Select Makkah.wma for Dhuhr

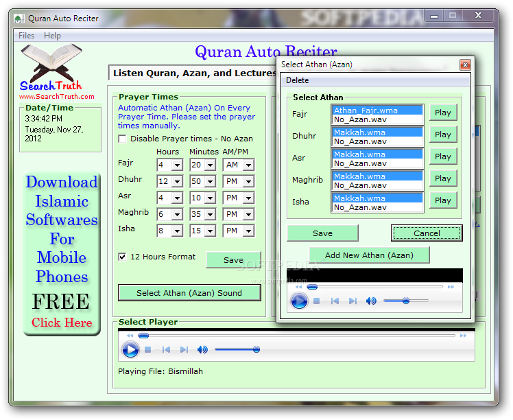tap(378, 132)
